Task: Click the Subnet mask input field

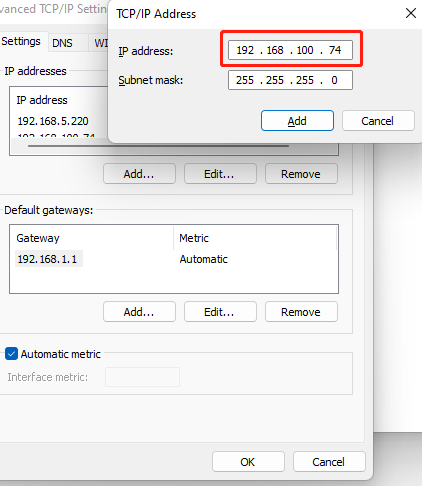Action: click(290, 80)
